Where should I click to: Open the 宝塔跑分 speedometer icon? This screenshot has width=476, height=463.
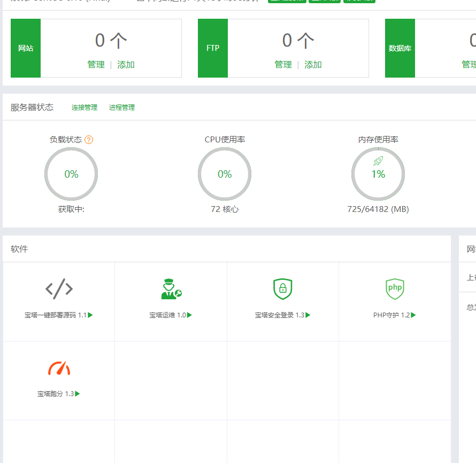pyautogui.click(x=59, y=368)
